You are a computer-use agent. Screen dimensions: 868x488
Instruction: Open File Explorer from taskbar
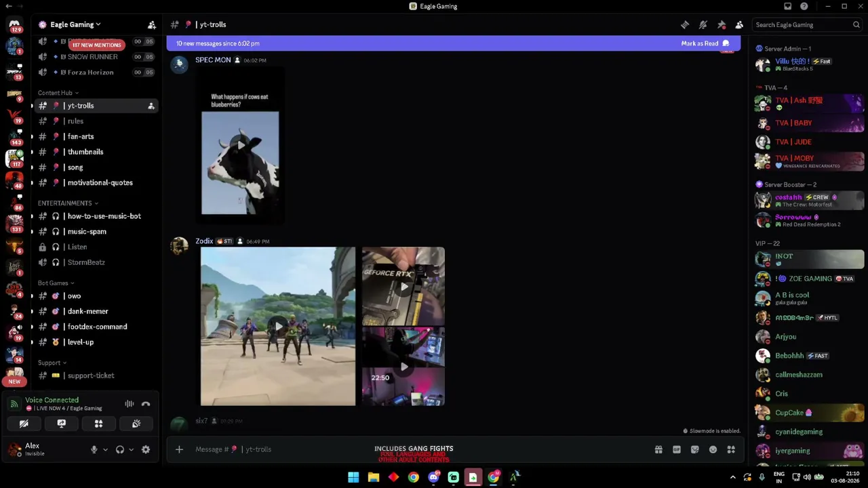pos(374,477)
